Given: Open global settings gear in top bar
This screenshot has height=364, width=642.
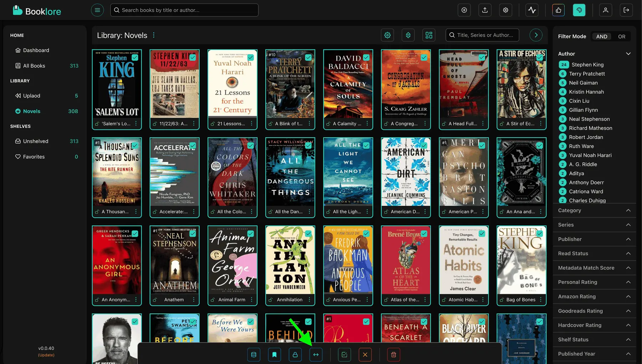Looking at the screenshot, I should coord(506,10).
